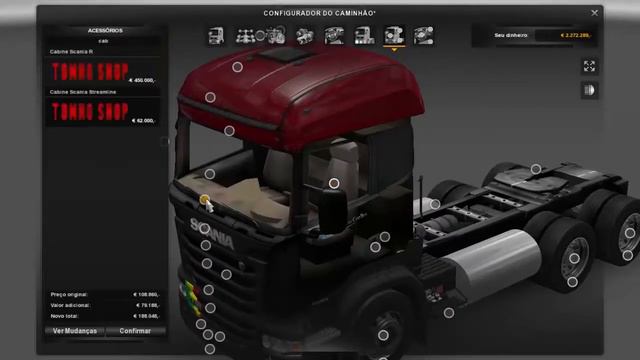The width and height of the screenshot is (640, 360).
Task: Select the highlighted yellow node under the cursor
Action: pyautogui.click(x=204, y=199)
